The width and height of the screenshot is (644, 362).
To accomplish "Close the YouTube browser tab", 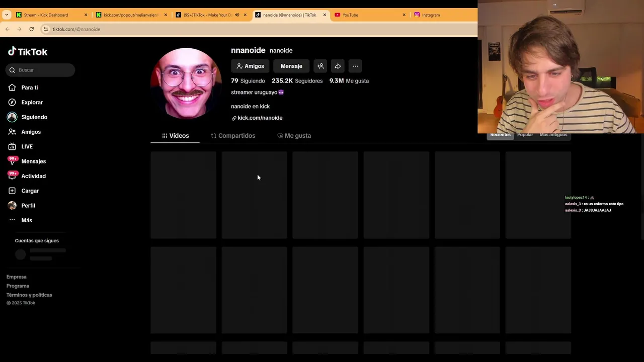I will coord(404,15).
